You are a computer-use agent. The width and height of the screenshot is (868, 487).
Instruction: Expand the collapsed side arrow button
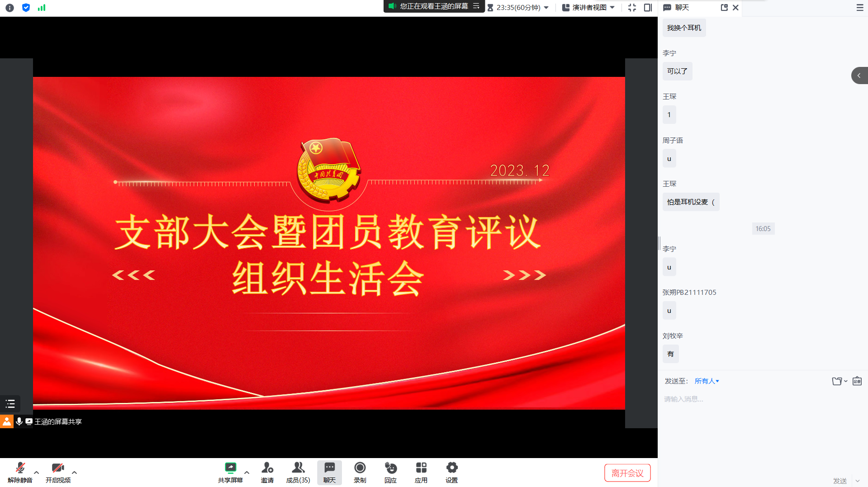tap(859, 76)
